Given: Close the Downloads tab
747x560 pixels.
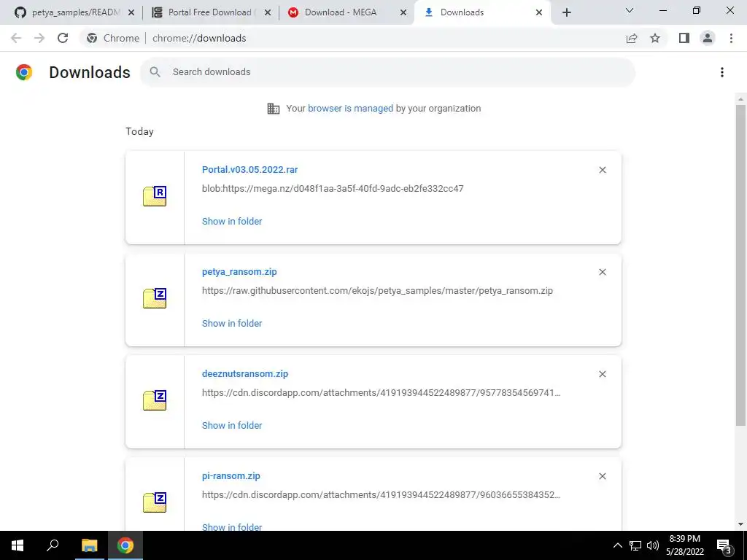Looking at the screenshot, I should pos(539,12).
